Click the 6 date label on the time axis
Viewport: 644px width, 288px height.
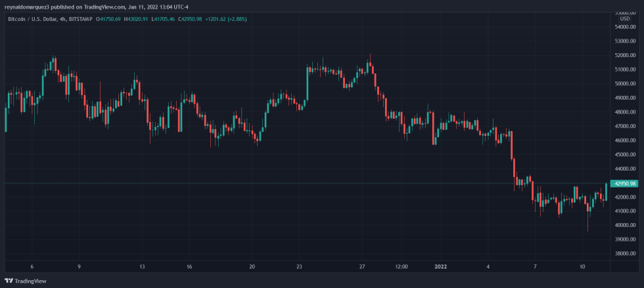pos(32,267)
